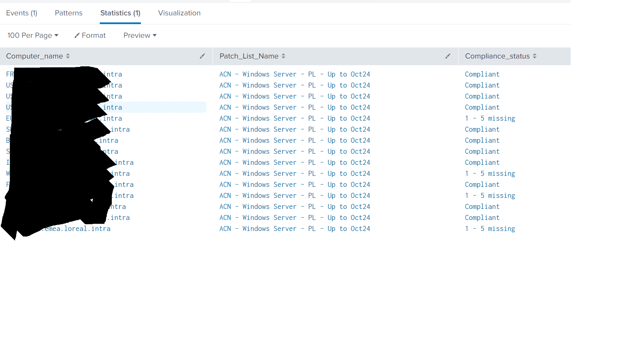Screen dimensions: 644x361
Task: Click the Compliance_status column header
Action: (x=497, y=56)
